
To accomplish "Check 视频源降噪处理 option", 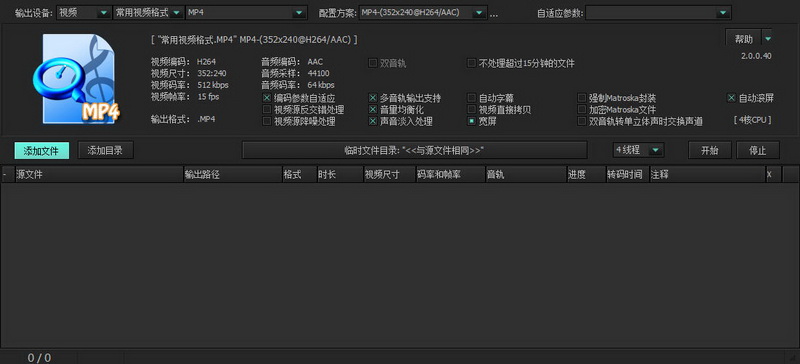I will [266, 121].
